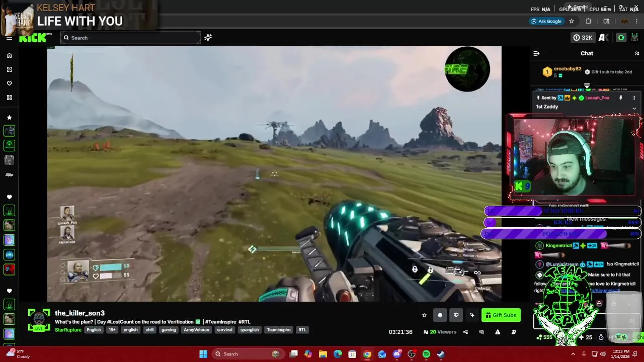
Task: Show hidden system tray icons
Action: [x=573, y=354]
